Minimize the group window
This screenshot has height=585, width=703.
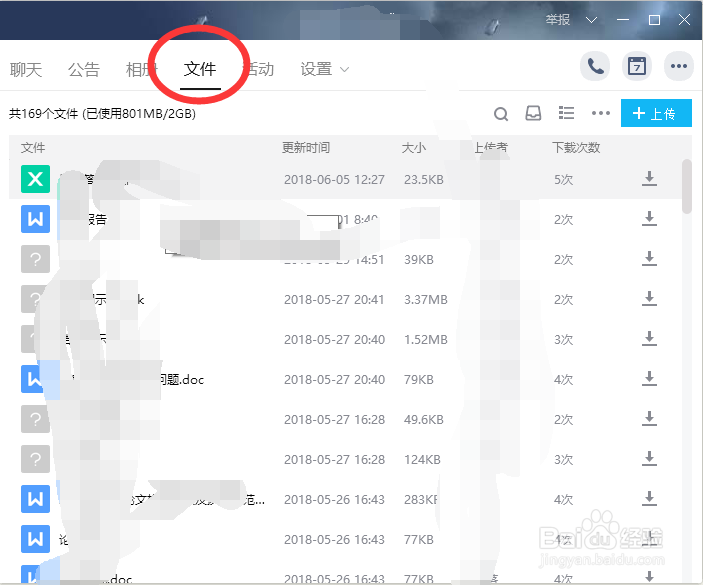623,20
